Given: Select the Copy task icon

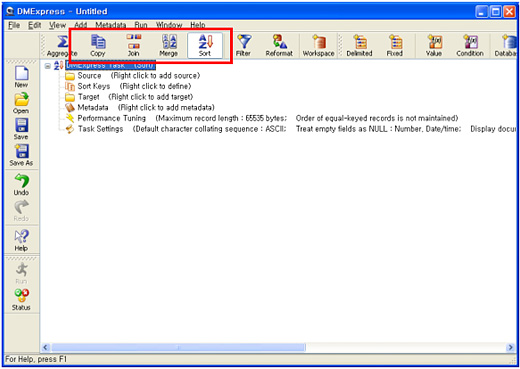Looking at the screenshot, I should coord(98,45).
